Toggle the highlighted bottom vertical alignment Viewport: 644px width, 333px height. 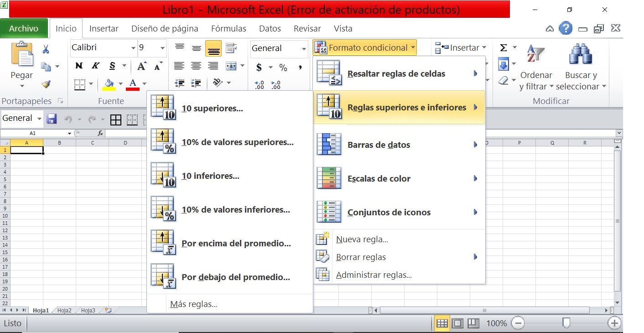pyautogui.click(x=213, y=48)
